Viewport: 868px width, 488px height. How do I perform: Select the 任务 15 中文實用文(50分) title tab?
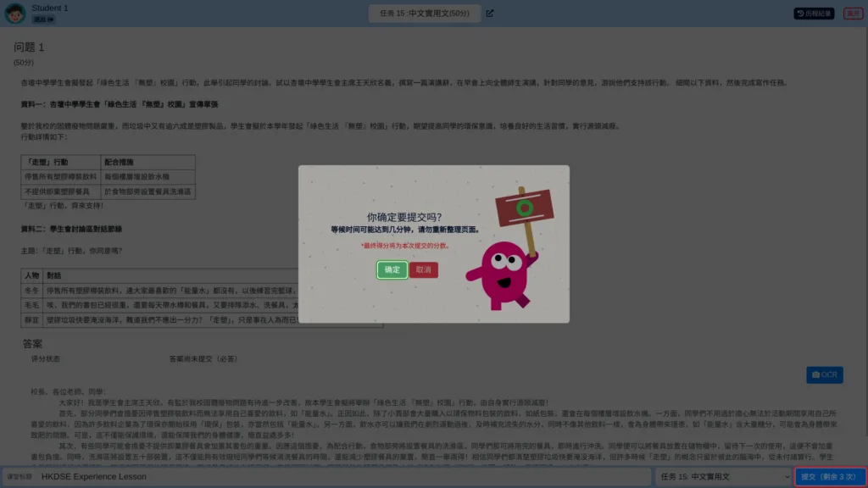[x=425, y=14]
